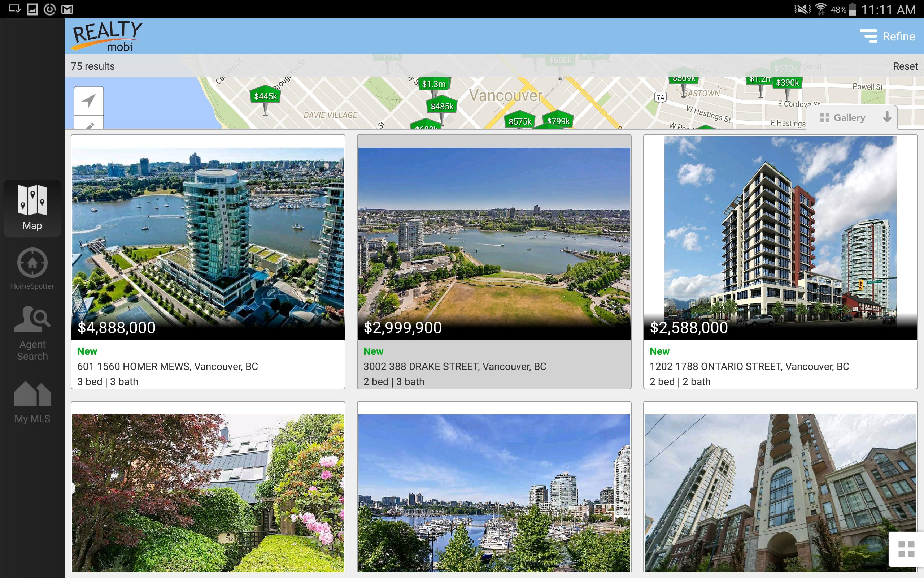Tap the '2 bed | 3 bath' text
This screenshot has width=924, height=578.
[394, 381]
